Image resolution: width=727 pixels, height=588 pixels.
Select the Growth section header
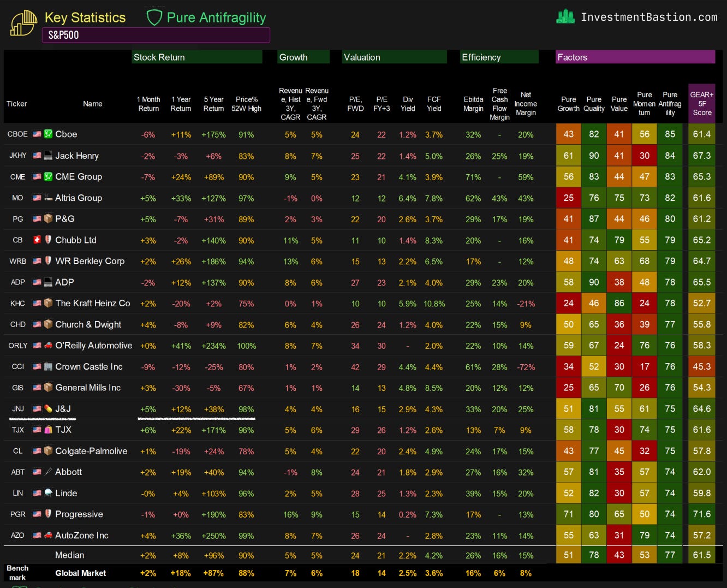click(303, 57)
